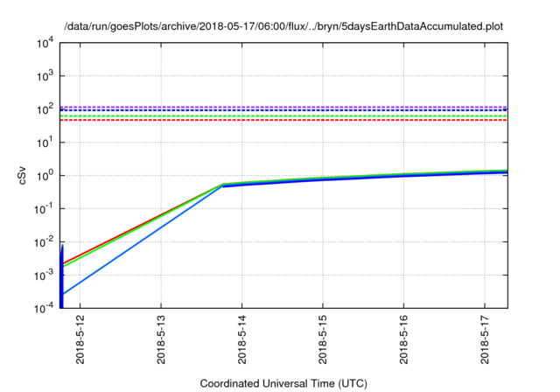Click the 10^-1 y-axis tick label
This screenshot has width=560, height=392.
[44, 208]
